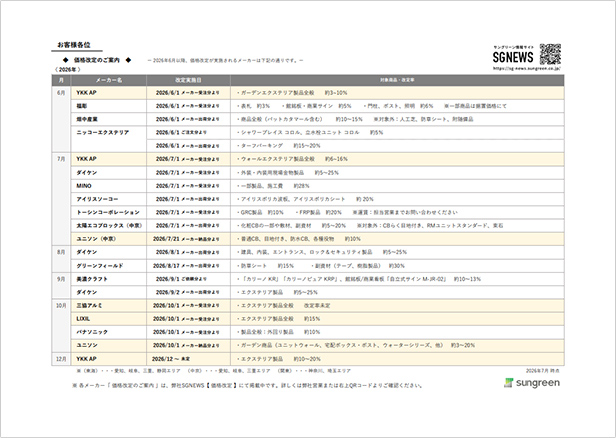616x438 pixels.
Task: Click the エクステリア製品全般 約15% cell
Action: click(x=397, y=319)
